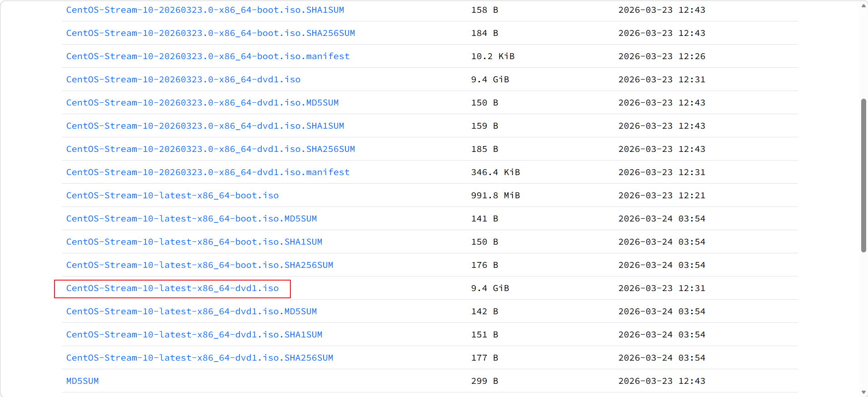This screenshot has height=397, width=868.
Task: Click the 185 B size value
Action: pyautogui.click(x=484, y=149)
